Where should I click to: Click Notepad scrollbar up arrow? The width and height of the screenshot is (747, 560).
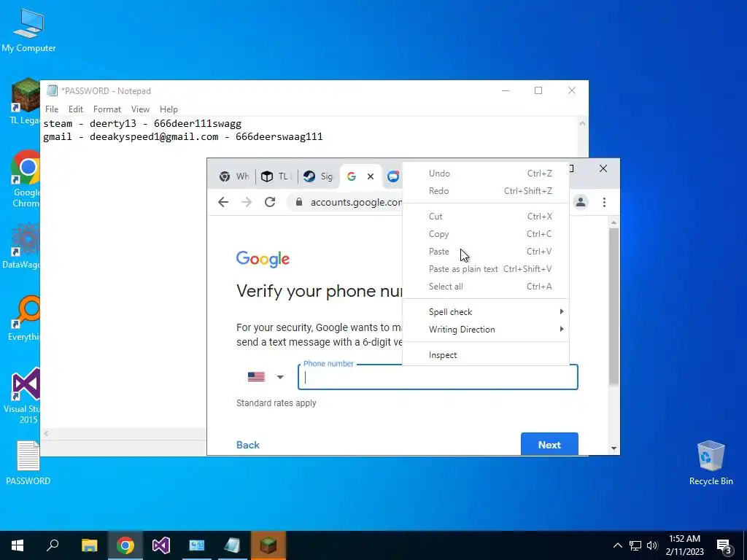[x=582, y=123]
